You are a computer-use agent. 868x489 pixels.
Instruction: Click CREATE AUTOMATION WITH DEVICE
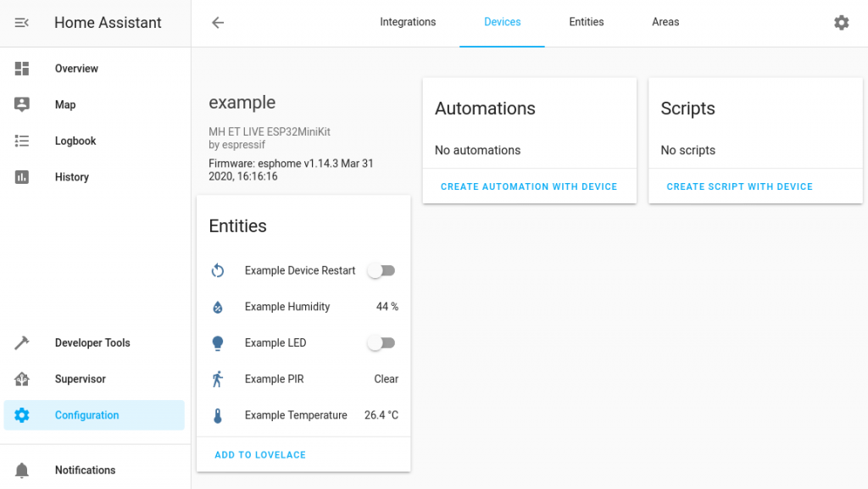tap(529, 186)
